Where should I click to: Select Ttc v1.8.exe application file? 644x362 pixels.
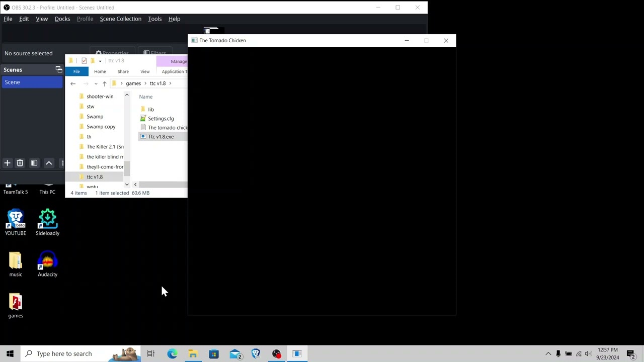pos(160,137)
